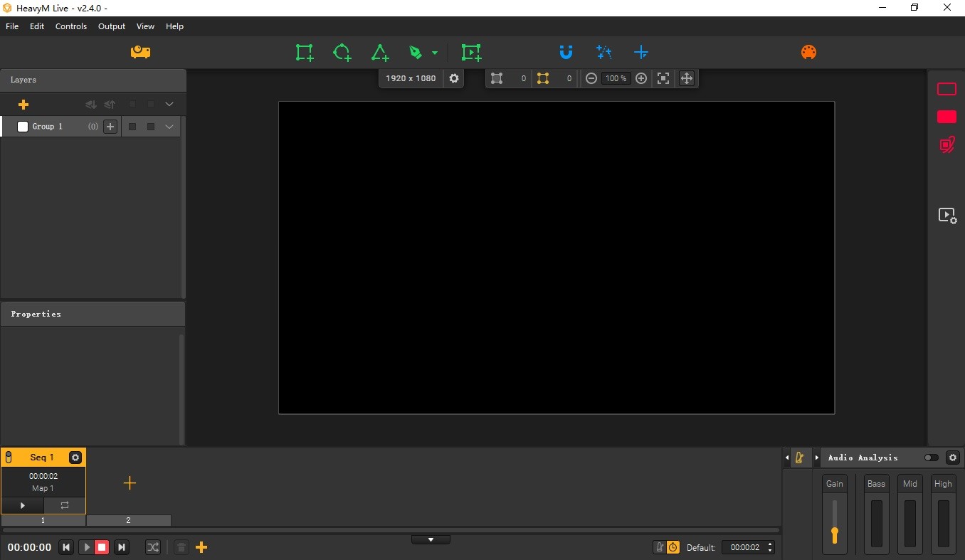Open canvas resolution settings gear
Viewport: 965px width, 560px height.
[x=454, y=78]
